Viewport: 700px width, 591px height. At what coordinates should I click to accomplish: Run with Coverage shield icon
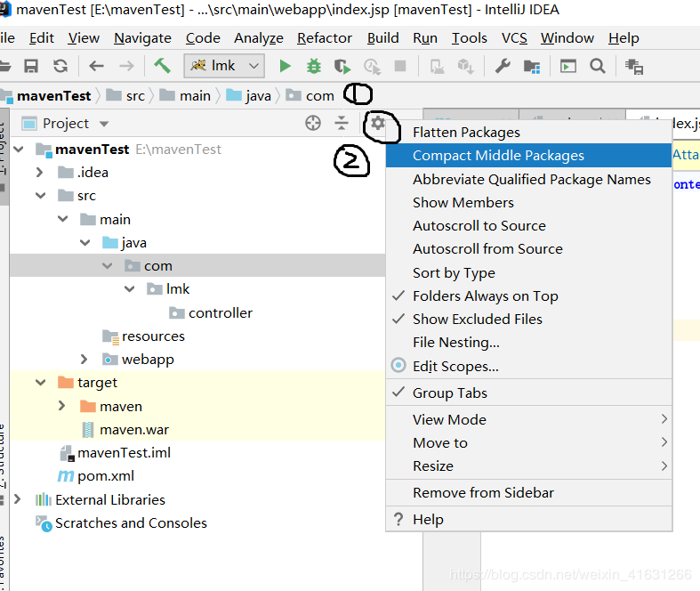tap(342, 67)
